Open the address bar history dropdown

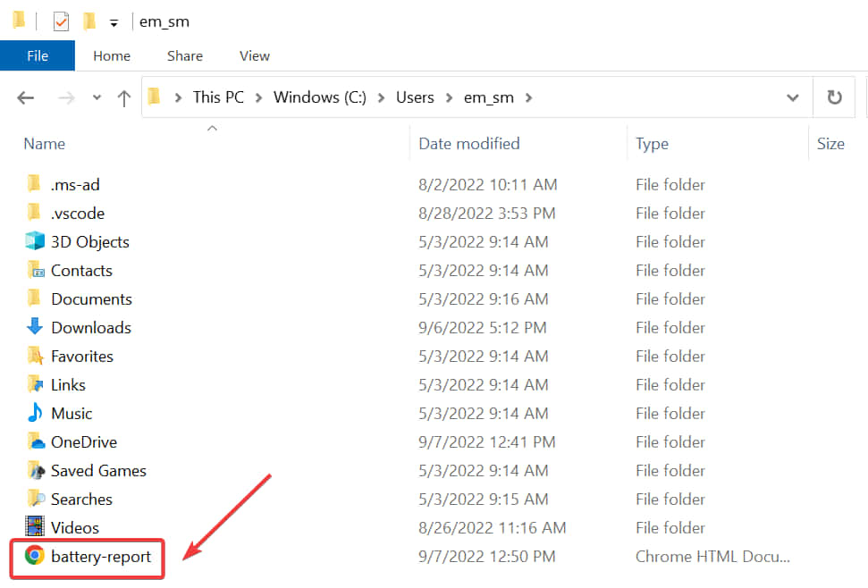click(x=793, y=98)
